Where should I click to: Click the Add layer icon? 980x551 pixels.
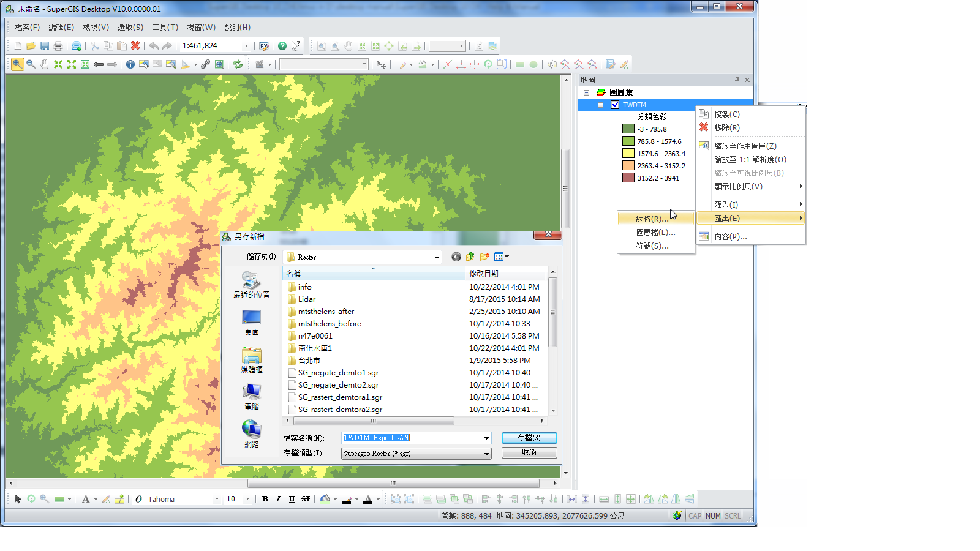(x=77, y=46)
